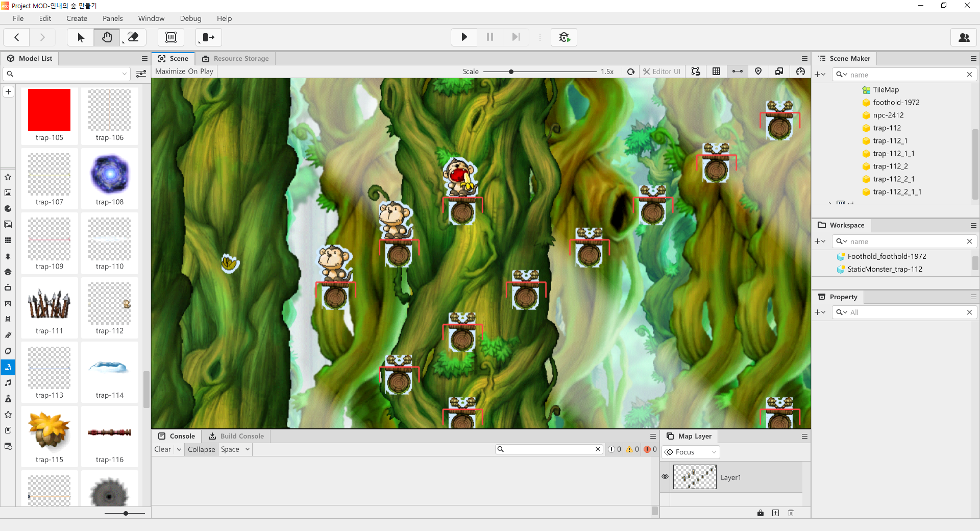
Task: Click the Console search field
Action: click(549, 449)
